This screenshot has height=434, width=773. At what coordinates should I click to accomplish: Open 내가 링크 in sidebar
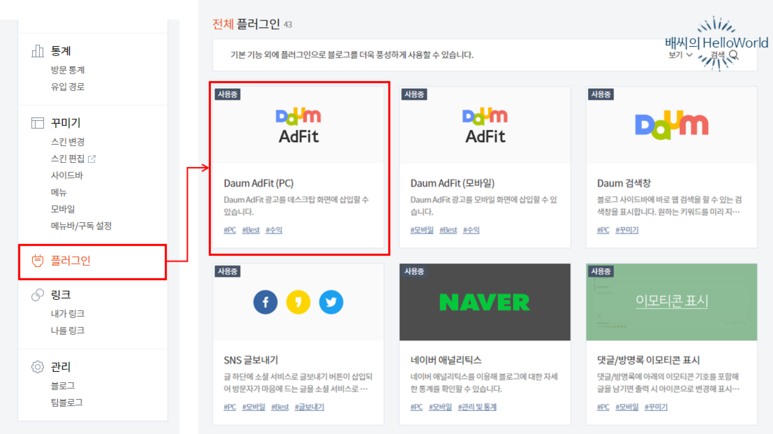coord(68,314)
